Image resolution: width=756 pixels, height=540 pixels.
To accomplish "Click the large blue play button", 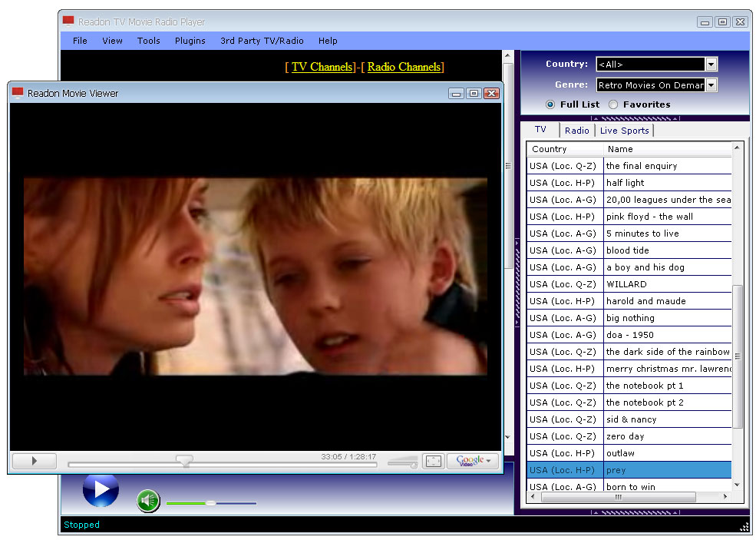I will pyautogui.click(x=101, y=489).
